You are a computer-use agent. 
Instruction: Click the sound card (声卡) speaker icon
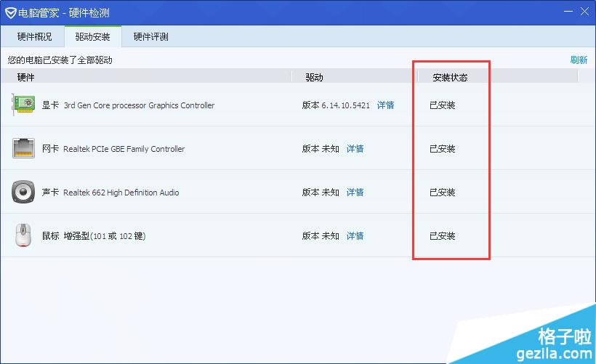click(x=23, y=193)
